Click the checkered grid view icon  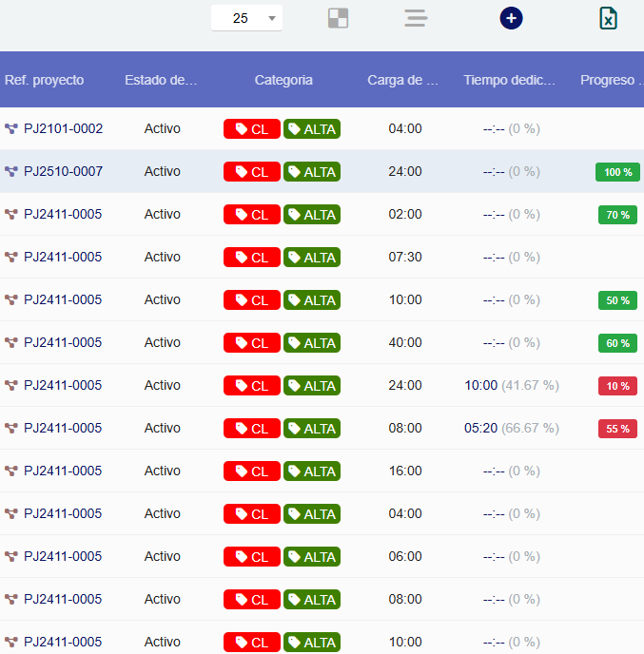[338, 18]
